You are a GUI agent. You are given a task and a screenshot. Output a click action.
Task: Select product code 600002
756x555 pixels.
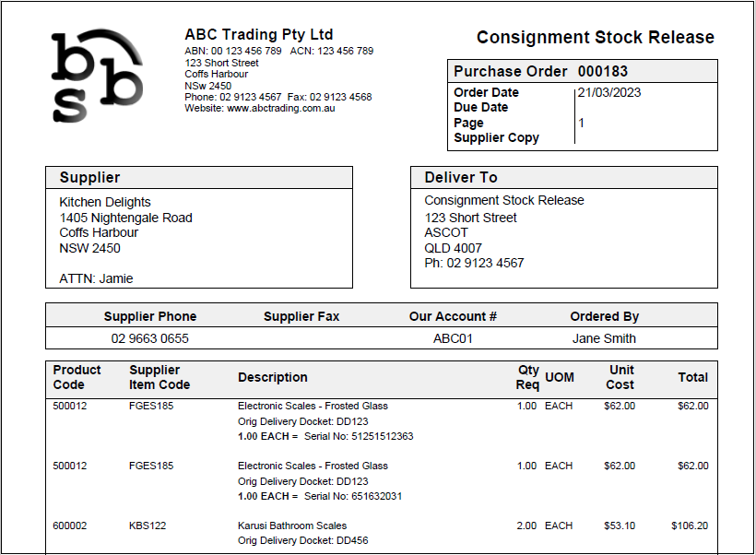click(70, 525)
